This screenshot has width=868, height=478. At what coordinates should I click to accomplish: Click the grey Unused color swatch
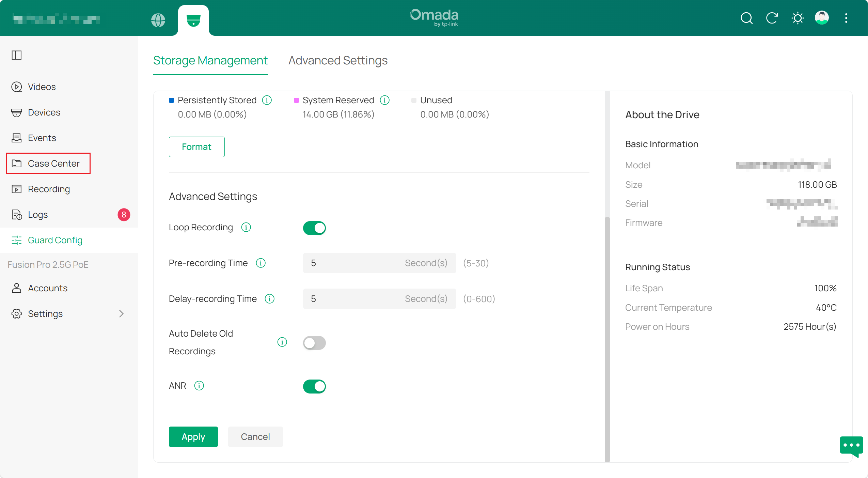[x=414, y=100]
